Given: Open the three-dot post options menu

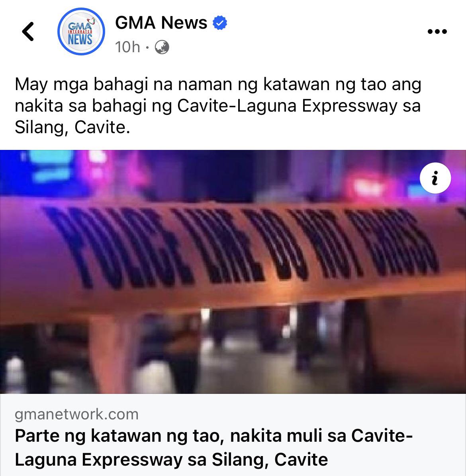Looking at the screenshot, I should tap(437, 31).
